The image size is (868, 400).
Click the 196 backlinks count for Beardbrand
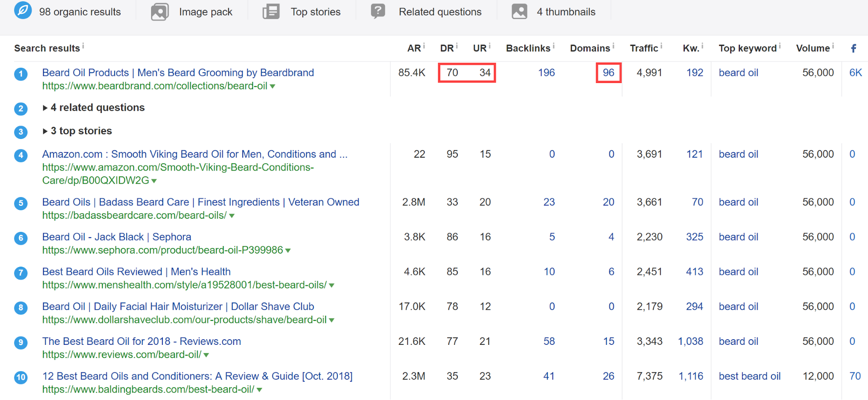pyautogui.click(x=546, y=73)
